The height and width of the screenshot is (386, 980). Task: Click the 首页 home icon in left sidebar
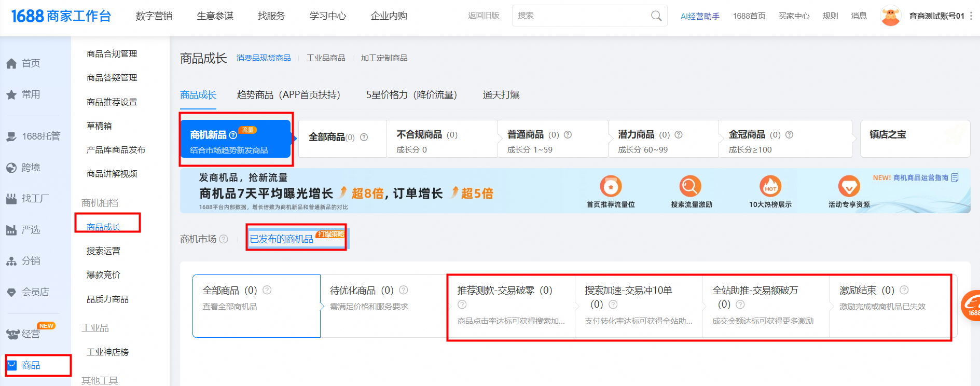coord(11,64)
